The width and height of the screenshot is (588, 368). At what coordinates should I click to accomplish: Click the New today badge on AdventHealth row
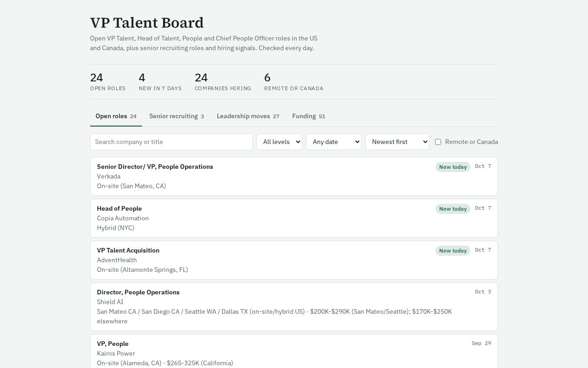[453, 251]
